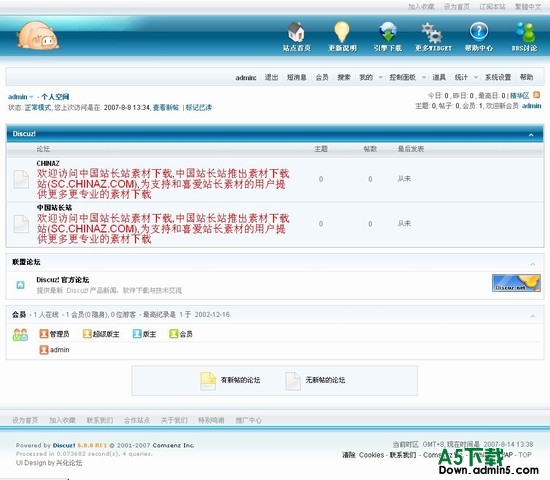Click 退出 in the navigation bar

tap(271, 77)
